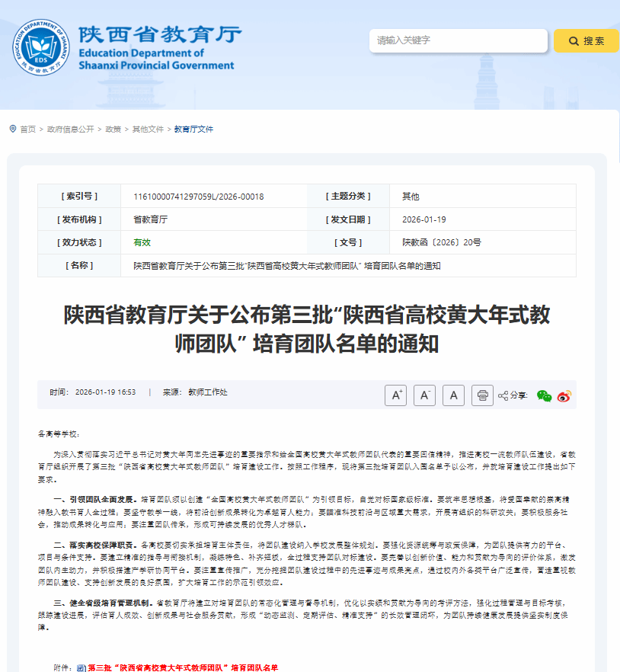
Task: Share article via WeChat icon
Action: [x=544, y=395]
